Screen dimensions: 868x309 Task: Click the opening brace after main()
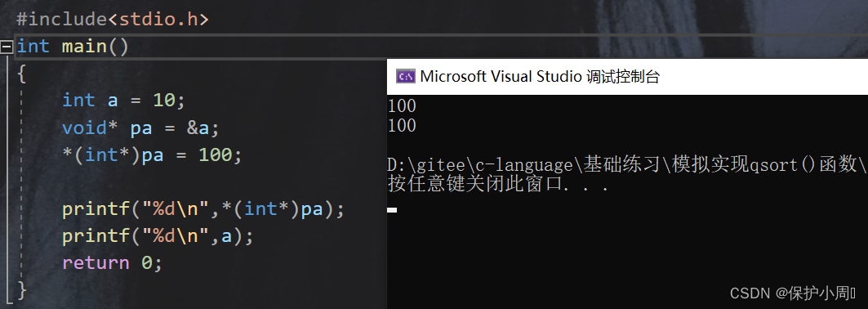coord(21,73)
